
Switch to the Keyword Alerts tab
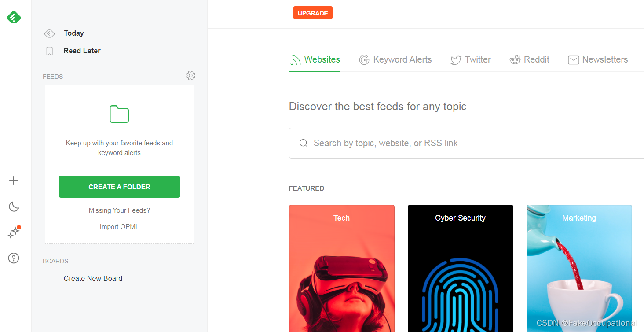click(395, 60)
